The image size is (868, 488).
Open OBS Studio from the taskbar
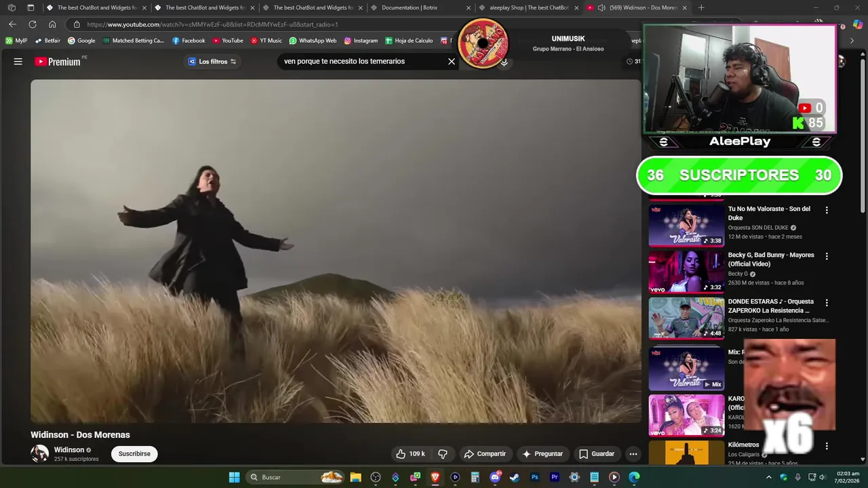(376, 477)
